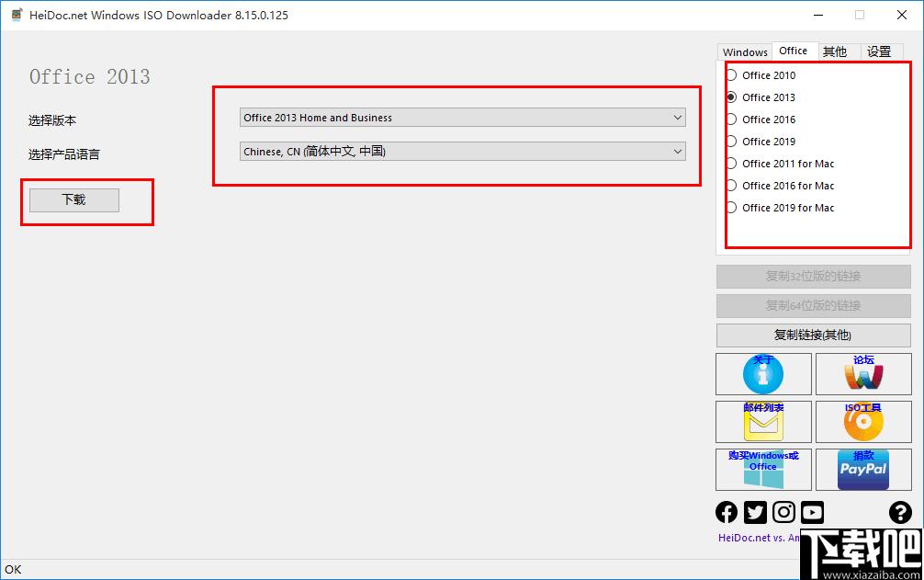Open the HeiDoc.net vs. link
924x580 pixels.
pyautogui.click(x=759, y=538)
